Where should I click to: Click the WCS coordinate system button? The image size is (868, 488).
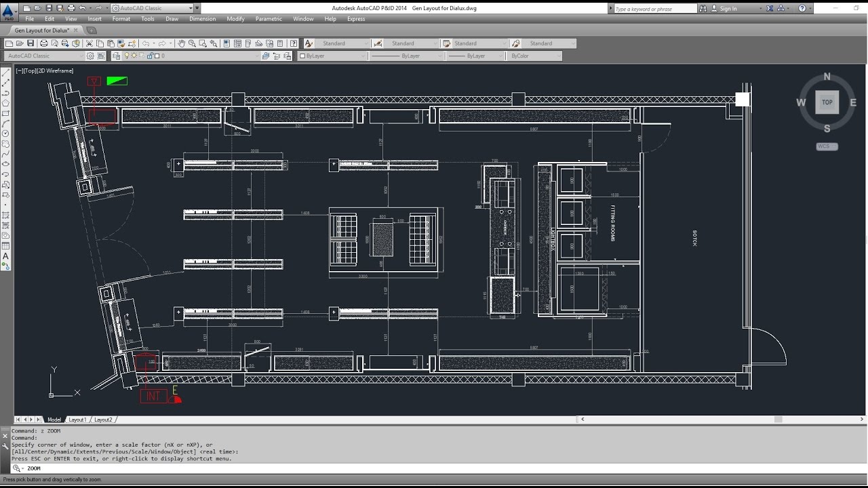827,146
